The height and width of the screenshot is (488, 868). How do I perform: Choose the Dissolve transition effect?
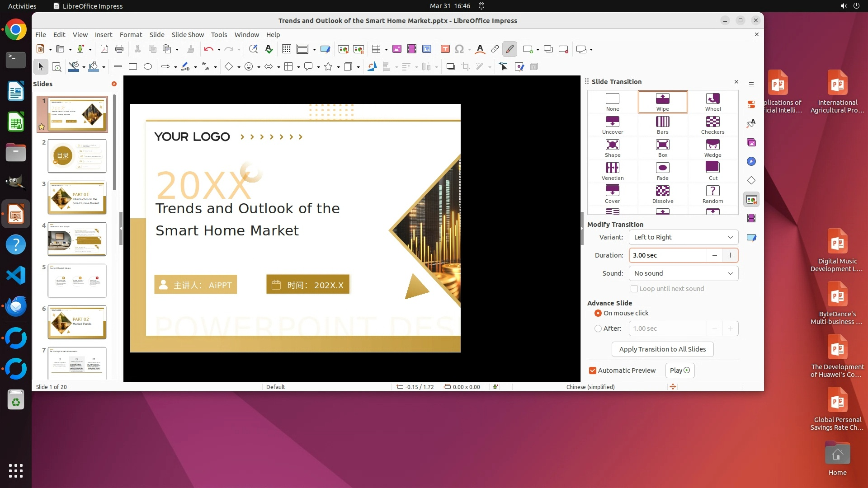[662, 194]
